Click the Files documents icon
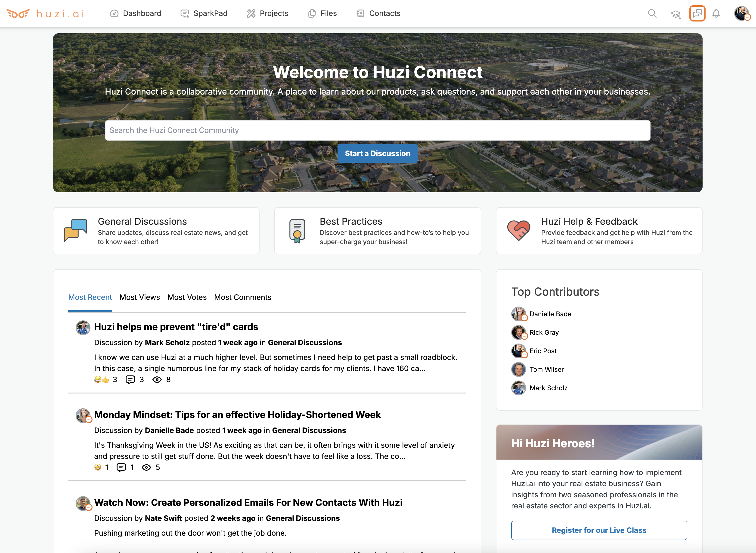 (312, 13)
